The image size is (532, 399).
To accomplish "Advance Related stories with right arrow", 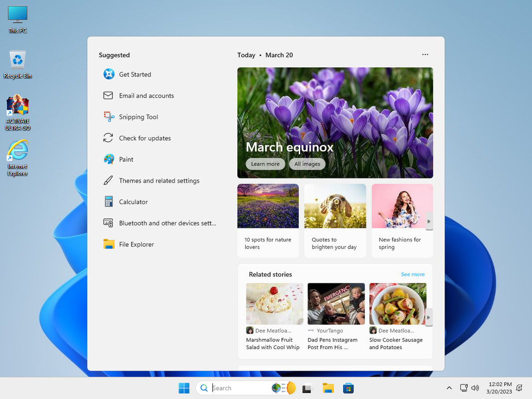I will tap(429, 317).
